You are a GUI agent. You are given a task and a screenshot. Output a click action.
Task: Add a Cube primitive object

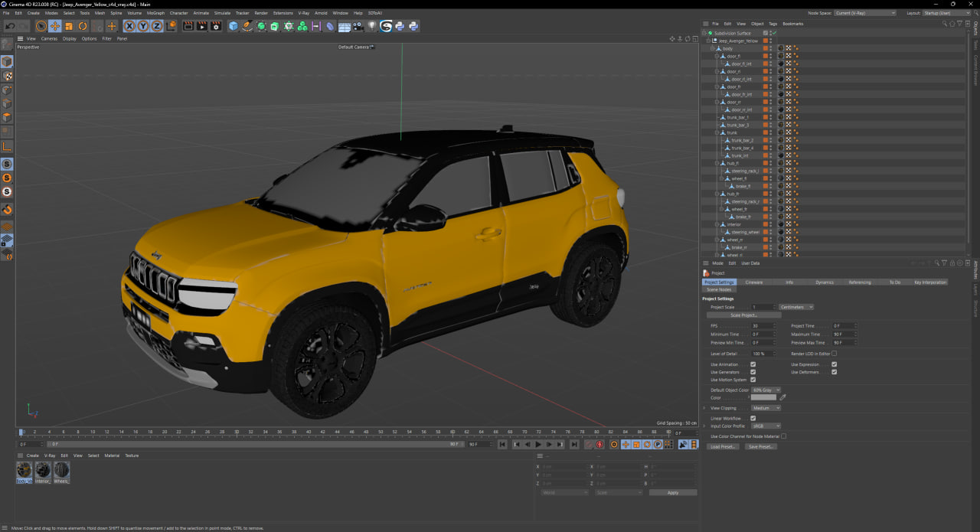coord(234,26)
